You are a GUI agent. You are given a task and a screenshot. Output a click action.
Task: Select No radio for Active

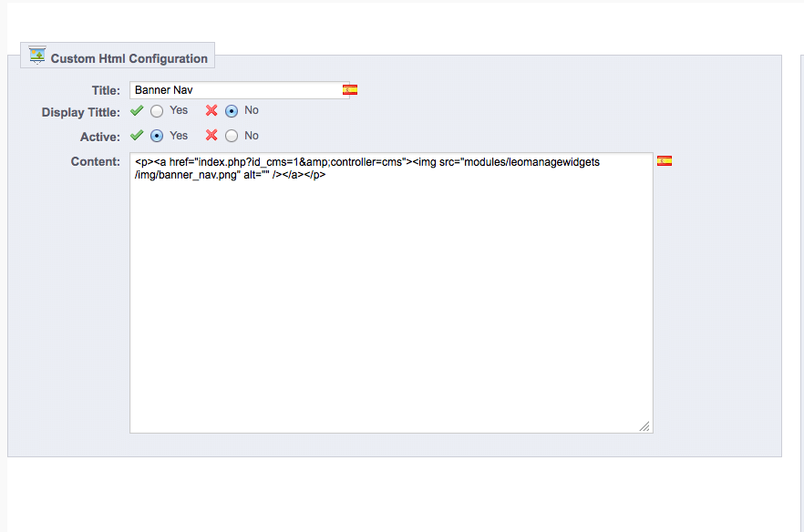(232, 136)
